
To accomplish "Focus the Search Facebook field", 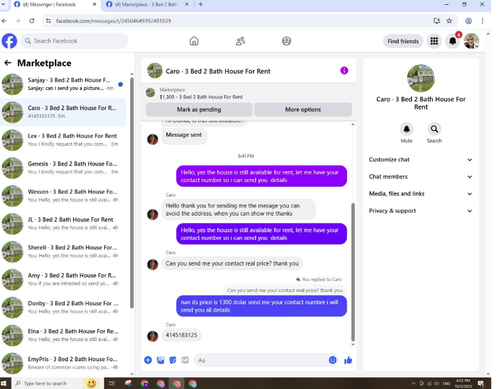I will [x=75, y=41].
